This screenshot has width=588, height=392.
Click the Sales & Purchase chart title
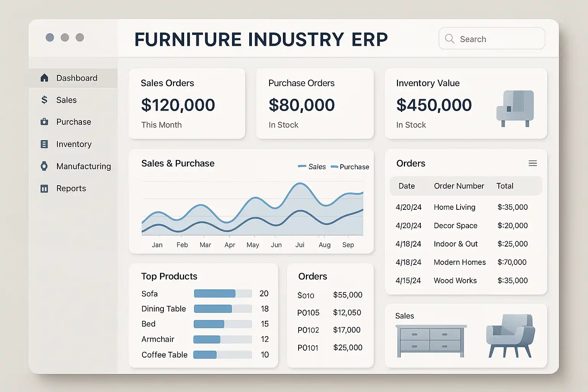[x=178, y=163]
